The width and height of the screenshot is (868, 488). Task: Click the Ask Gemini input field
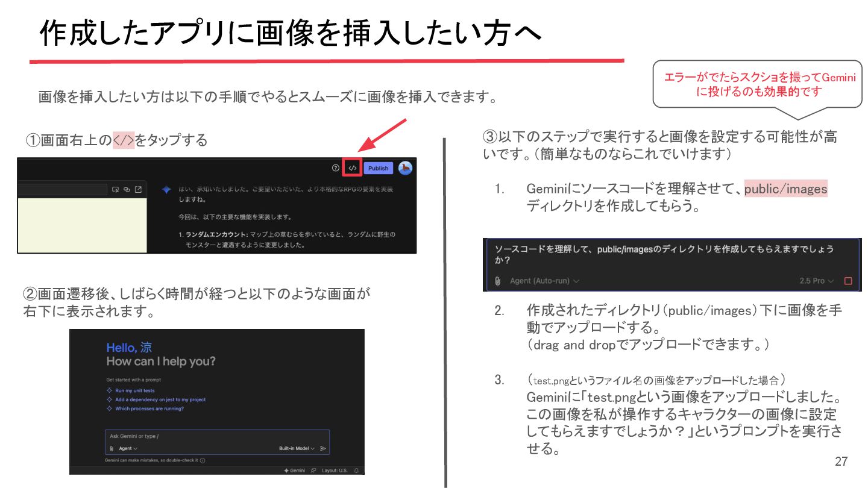[x=217, y=436]
